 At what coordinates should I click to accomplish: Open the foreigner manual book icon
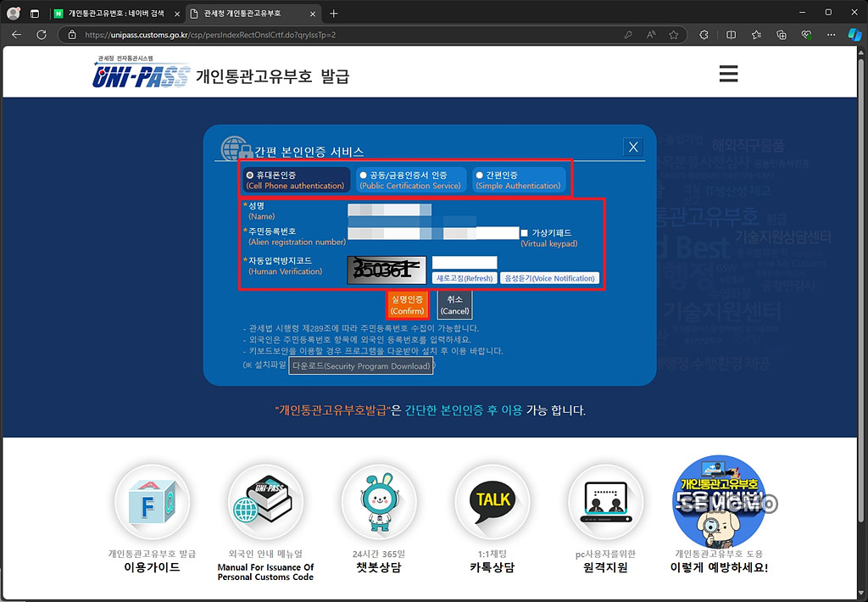coord(265,502)
